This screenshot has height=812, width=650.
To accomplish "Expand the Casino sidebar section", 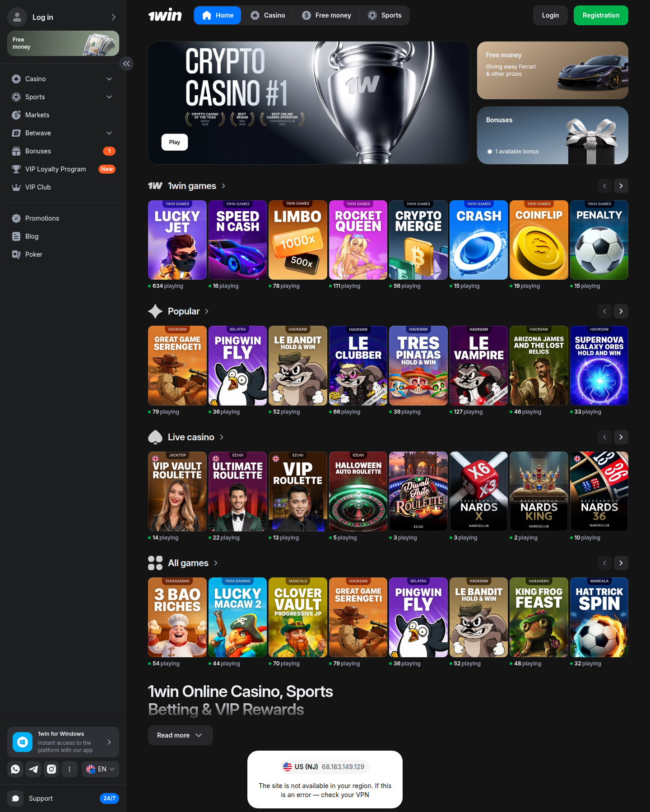I will click(x=109, y=79).
